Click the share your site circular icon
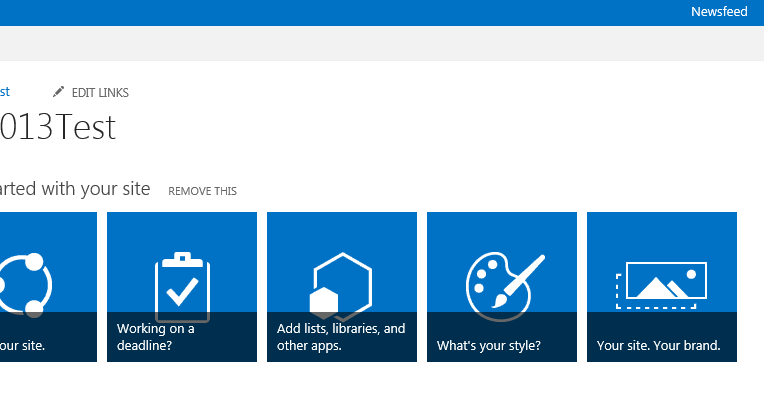This screenshot has width=764, height=401. pyautogui.click(x=25, y=285)
